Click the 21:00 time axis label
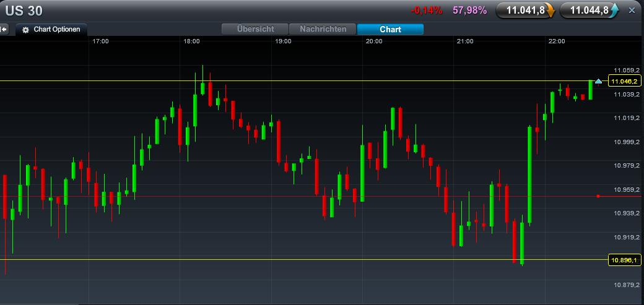Screen dimensions: 644x305 coord(465,41)
